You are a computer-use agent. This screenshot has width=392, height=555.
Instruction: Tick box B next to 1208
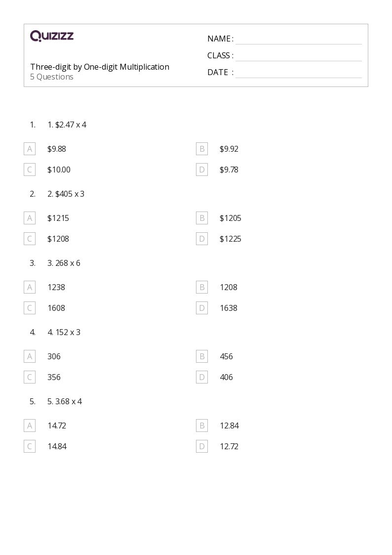[202, 288]
